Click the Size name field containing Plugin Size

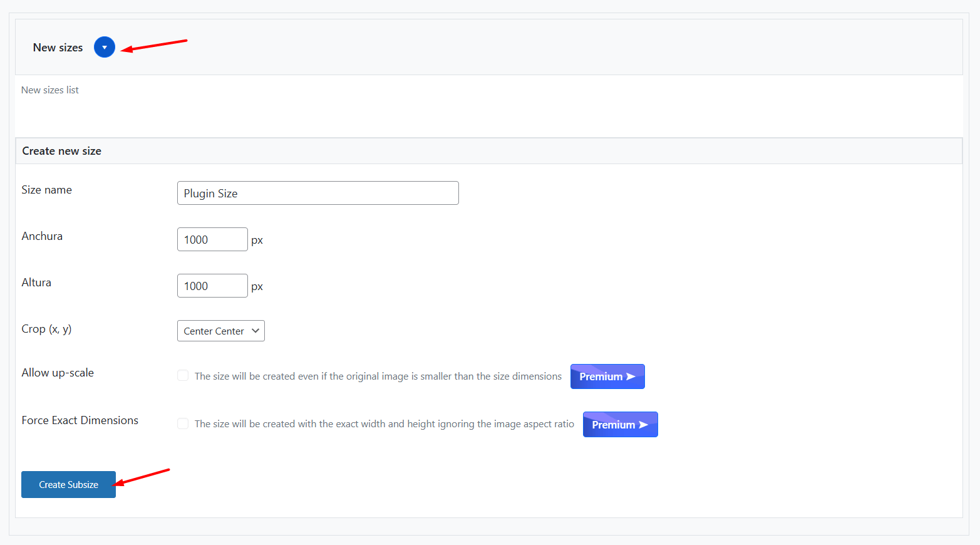pos(317,192)
